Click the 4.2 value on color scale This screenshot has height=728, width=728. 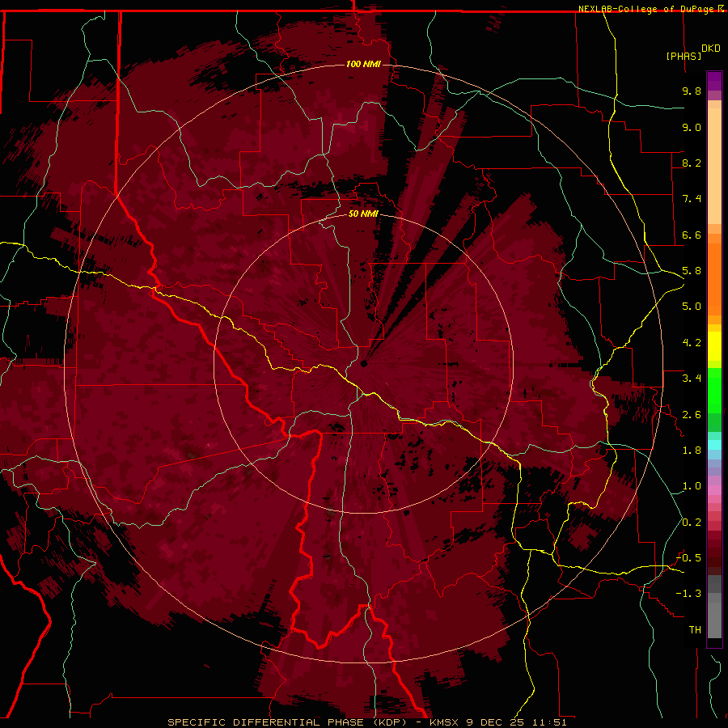point(692,343)
